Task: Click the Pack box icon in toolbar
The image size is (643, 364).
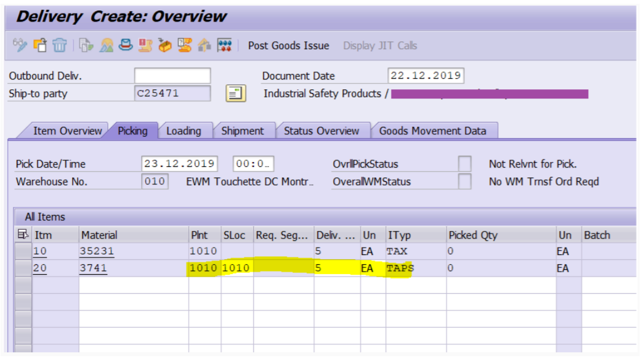Action: [x=164, y=45]
